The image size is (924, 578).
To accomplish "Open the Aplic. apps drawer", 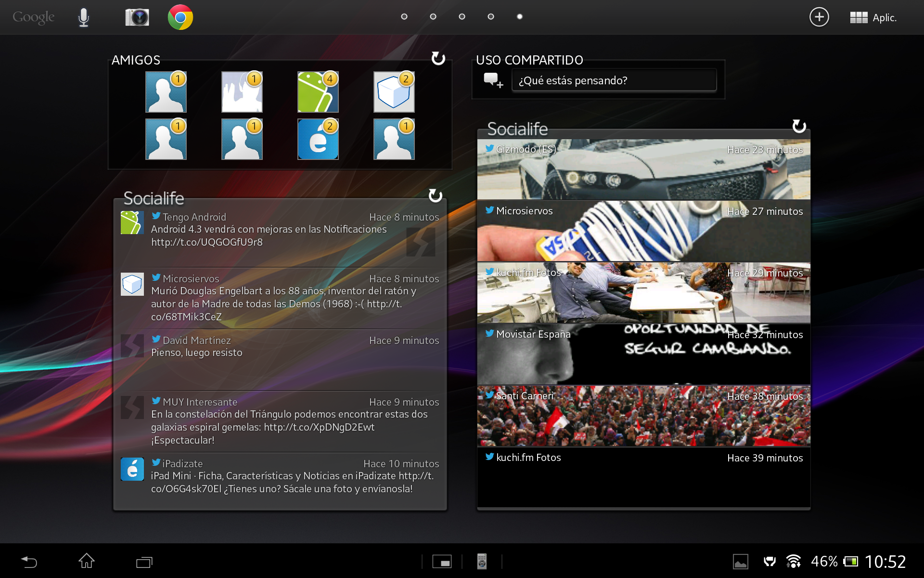I will pos(873,18).
